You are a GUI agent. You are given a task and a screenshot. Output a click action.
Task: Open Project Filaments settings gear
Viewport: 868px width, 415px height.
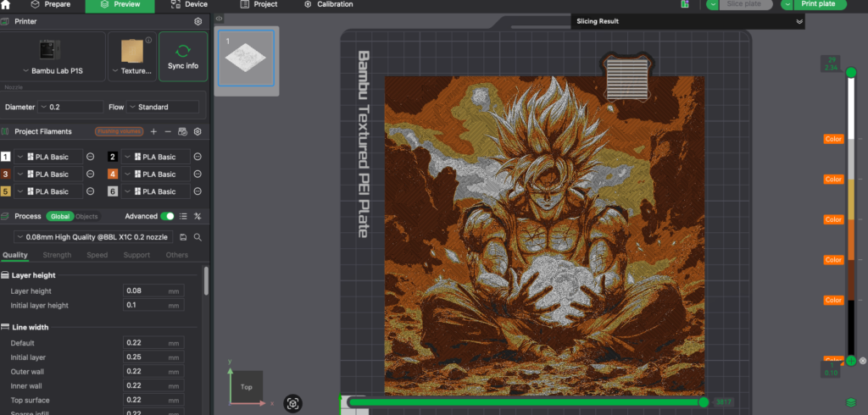point(198,132)
